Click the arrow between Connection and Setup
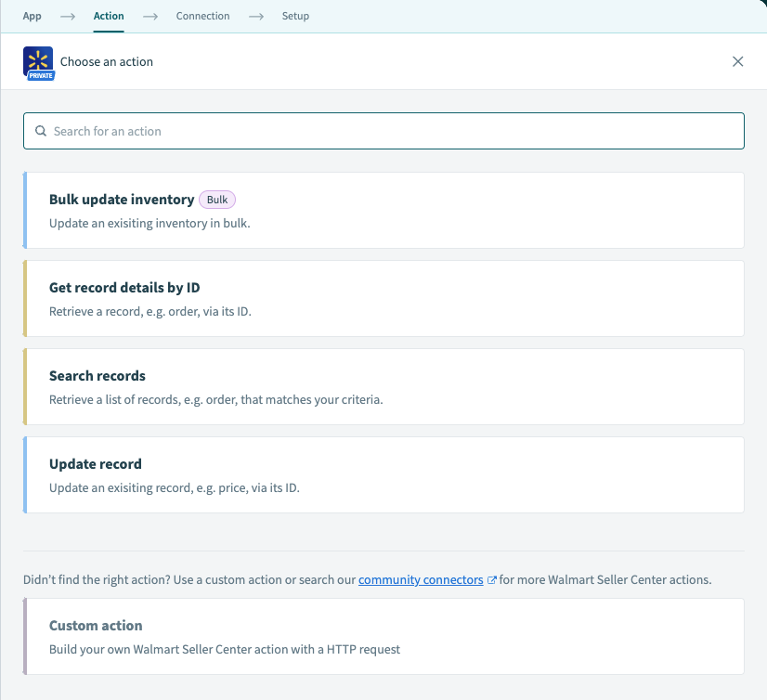Screen dimensions: 767x700 (x=256, y=16)
